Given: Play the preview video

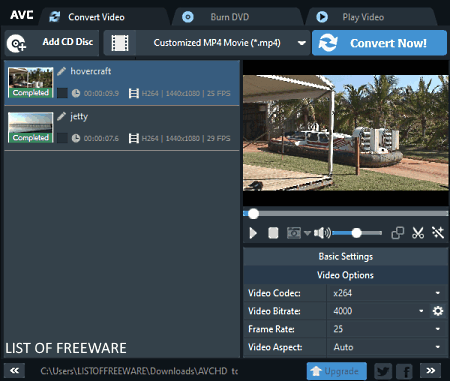Looking at the screenshot, I should point(253,233).
